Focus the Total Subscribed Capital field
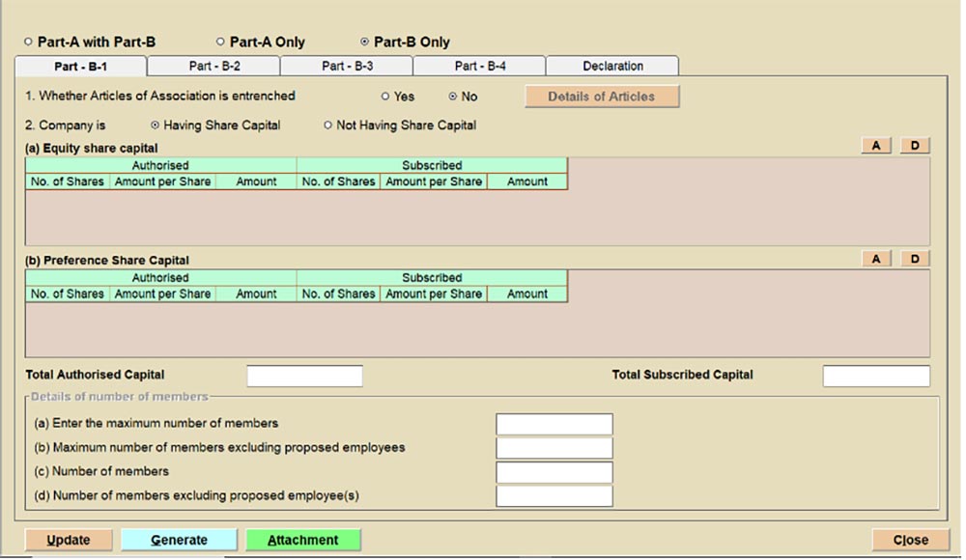 click(x=875, y=376)
